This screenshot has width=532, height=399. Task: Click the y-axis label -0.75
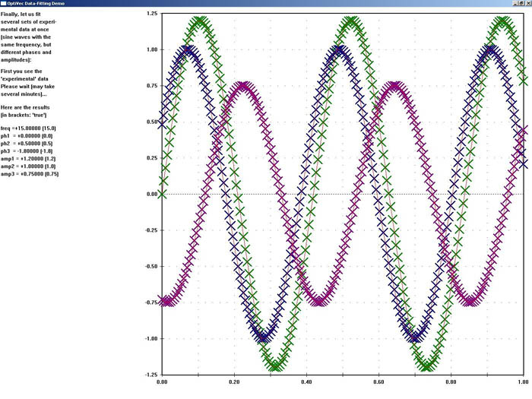tap(151, 302)
